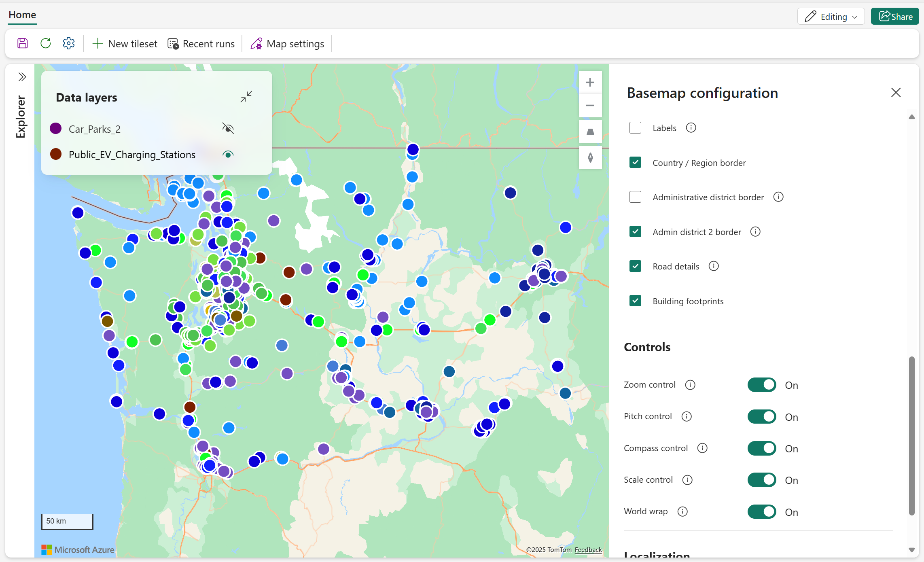Click the map zoom out button

pyautogui.click(x=590, y=106)
